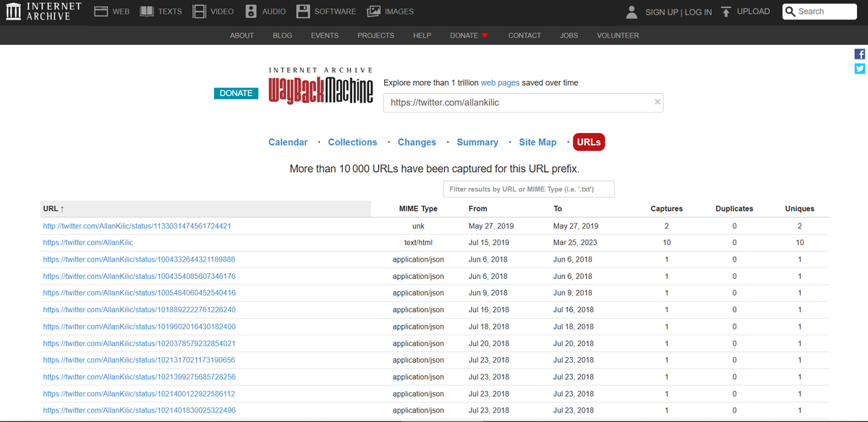Open the Collections tab
This screenshot has width=868, height=422.
coord(352,142)
